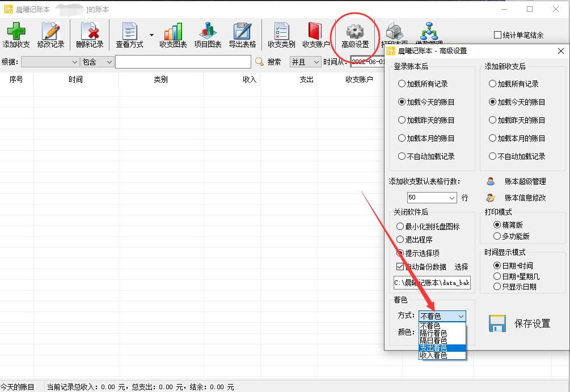This screenshot has width=570, height=392.
Task: Select 加载昨天的账目 under 登录账本后
Action: [402, 120]
